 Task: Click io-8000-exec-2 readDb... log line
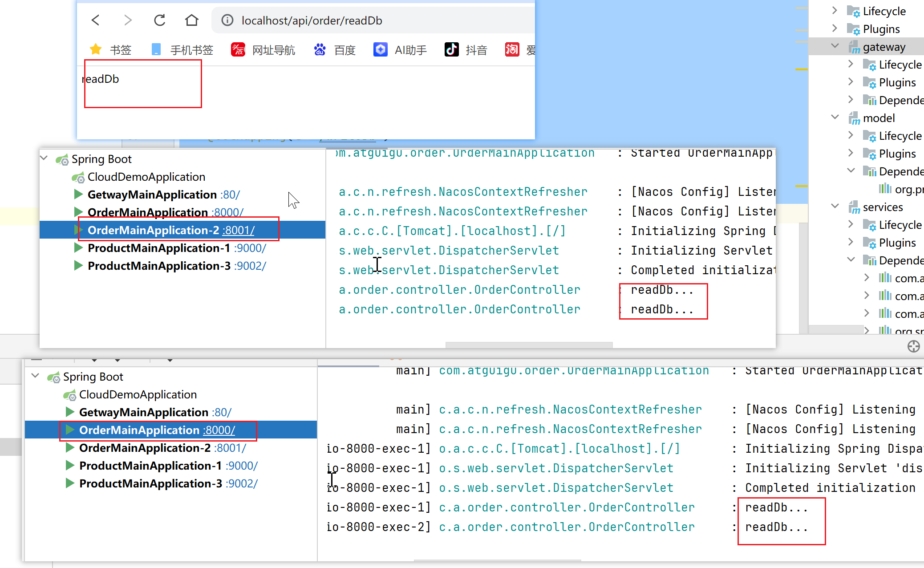pos(567,527)
